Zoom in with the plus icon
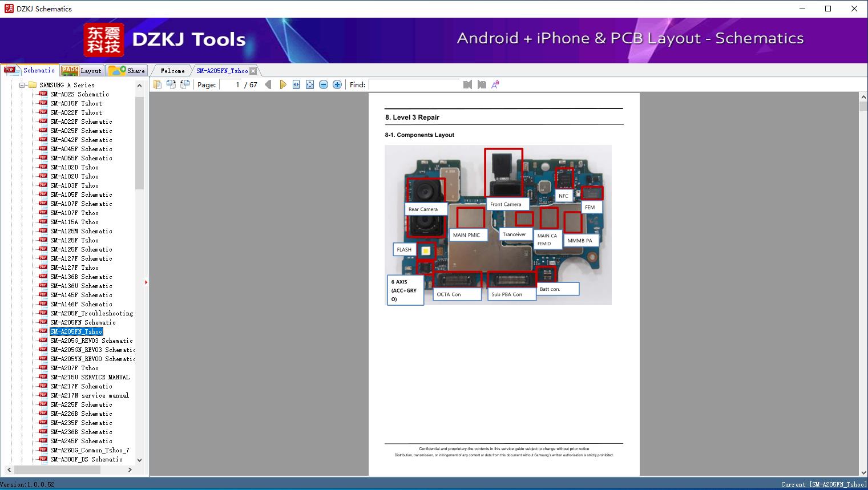The image size is (868, 490). pos(337,84)
